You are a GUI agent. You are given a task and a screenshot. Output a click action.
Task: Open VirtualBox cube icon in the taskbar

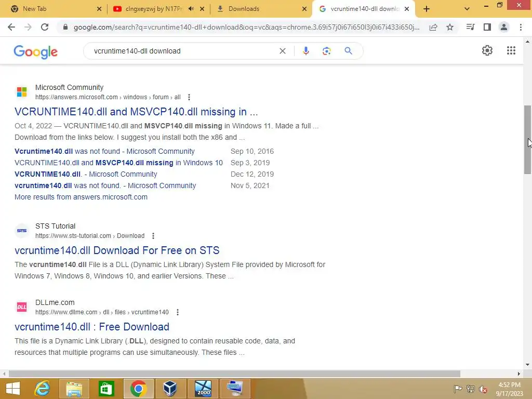(x=170, y=389)
